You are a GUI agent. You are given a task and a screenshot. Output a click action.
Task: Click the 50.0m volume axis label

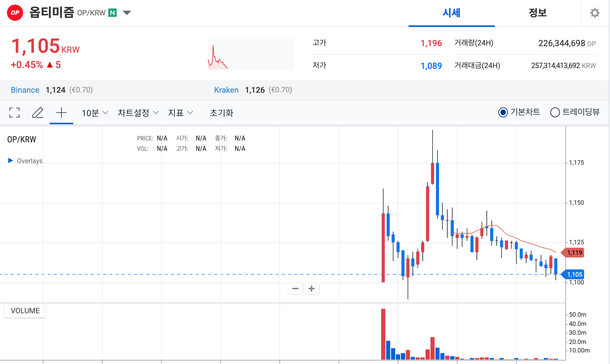(x=578, y=315)
